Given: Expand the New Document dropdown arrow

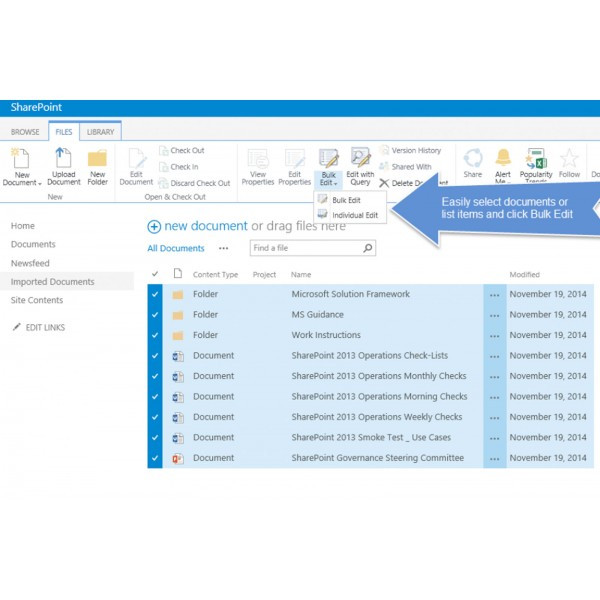Looking at the screenshot, I should (x=40, y=184).
